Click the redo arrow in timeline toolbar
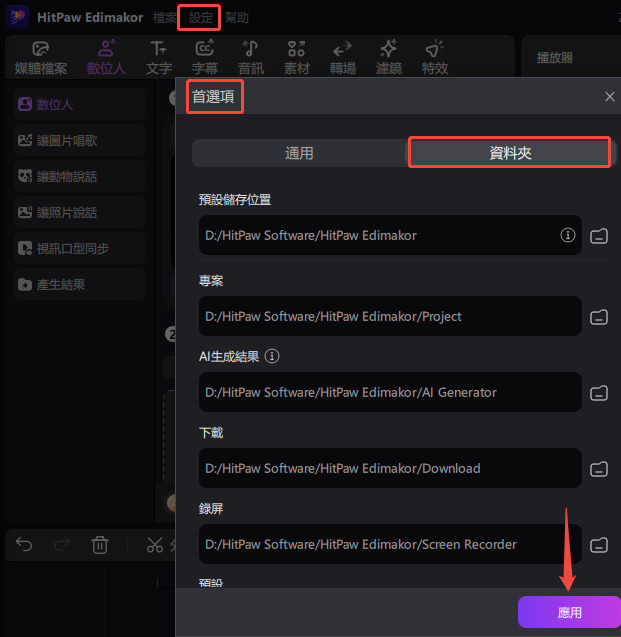The width and height of the screenshot is (621, 637). pos(62,544)
